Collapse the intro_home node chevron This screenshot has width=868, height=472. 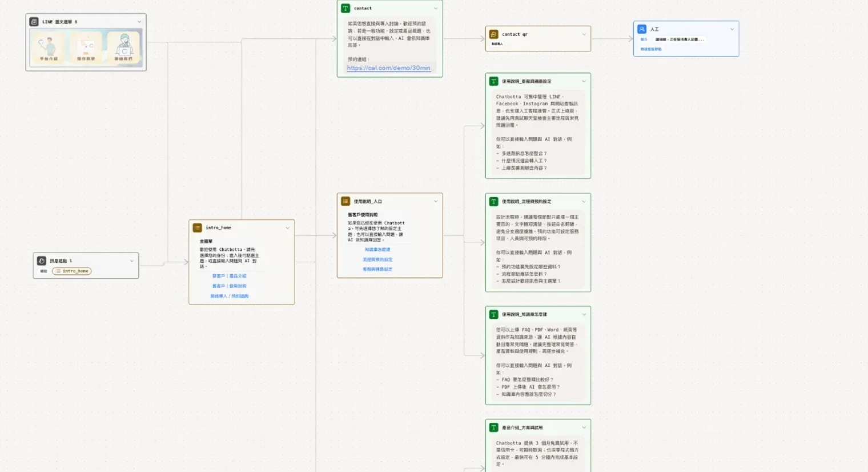pos(288,227)
